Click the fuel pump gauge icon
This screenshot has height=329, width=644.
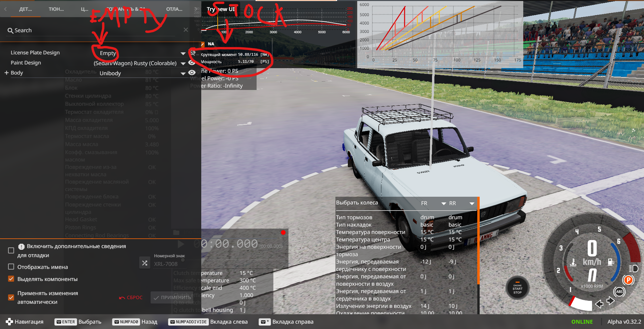(x=611, y=262)
